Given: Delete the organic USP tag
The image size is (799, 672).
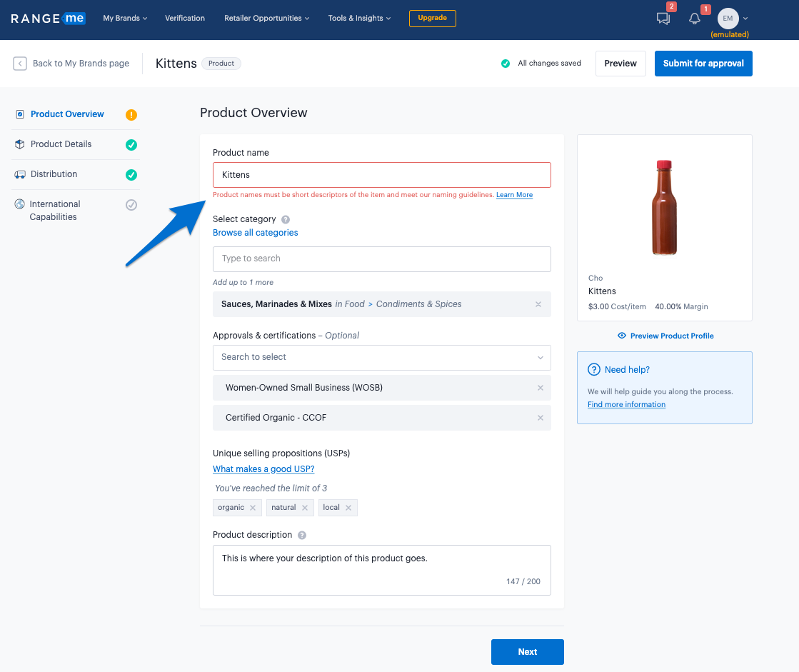Looking at the screenshot, I should [x=252, y=508].
